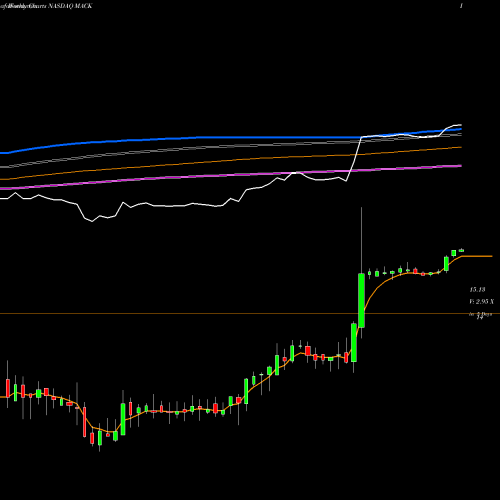Click the white indicator line at its lowest dip
Viewport: 500px width, 500px height.
point(92,221)
